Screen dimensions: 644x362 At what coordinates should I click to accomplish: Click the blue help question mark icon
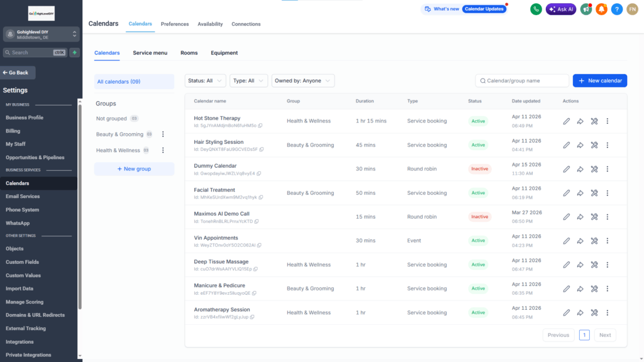point(616,9)
